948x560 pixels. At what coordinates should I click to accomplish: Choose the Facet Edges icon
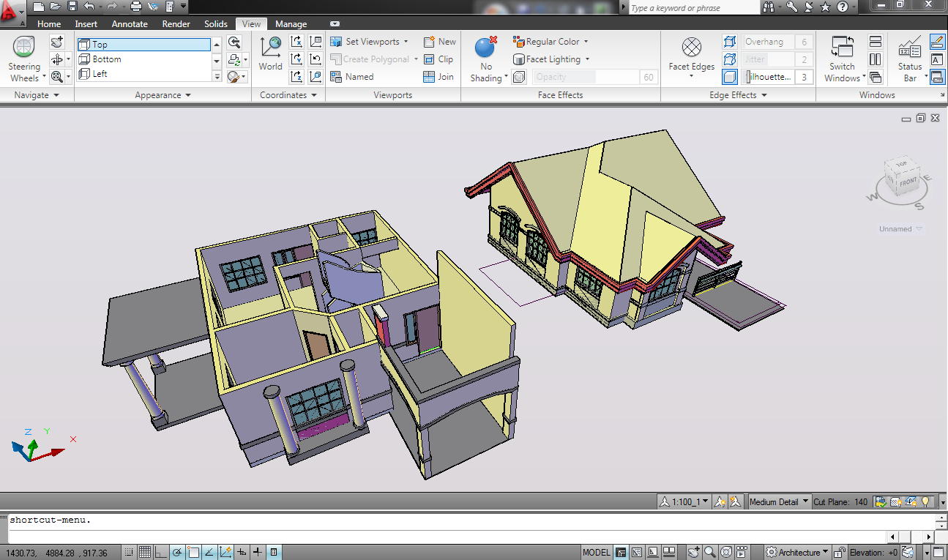pos(692,48)
